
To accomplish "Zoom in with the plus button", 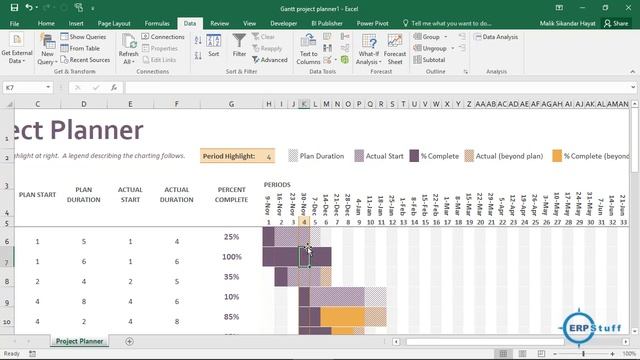I will tap(612, 353).
